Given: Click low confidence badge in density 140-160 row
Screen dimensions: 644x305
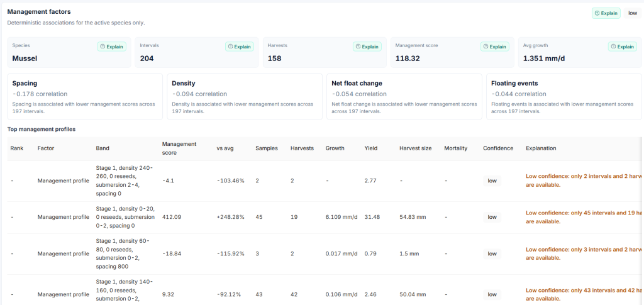Looking at the screenshot, I should click(x=492, y=294).
